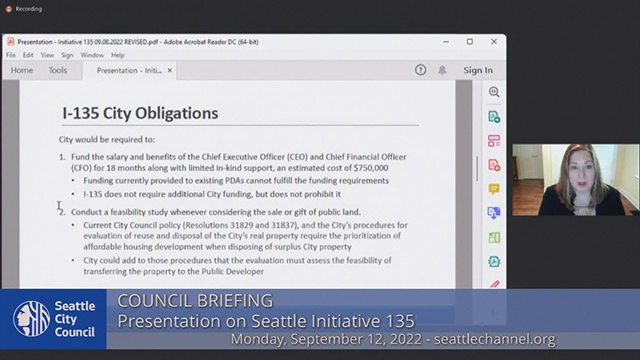Open the Sign menu

point(67,55)
